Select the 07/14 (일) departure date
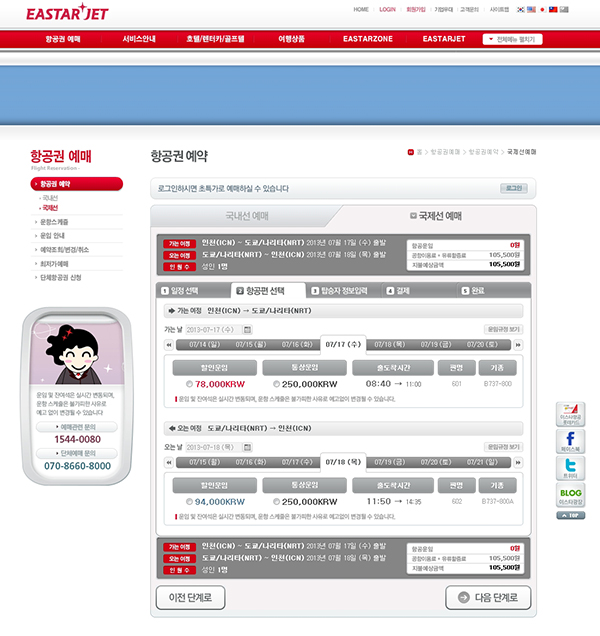This screenshot has height=636, width=600. (204, 345)
